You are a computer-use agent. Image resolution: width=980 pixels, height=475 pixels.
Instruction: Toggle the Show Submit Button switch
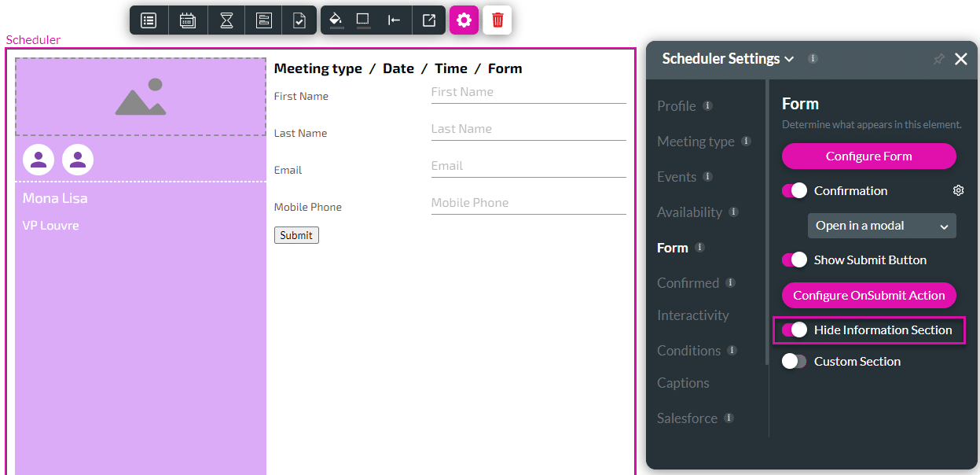pos(795,260)
